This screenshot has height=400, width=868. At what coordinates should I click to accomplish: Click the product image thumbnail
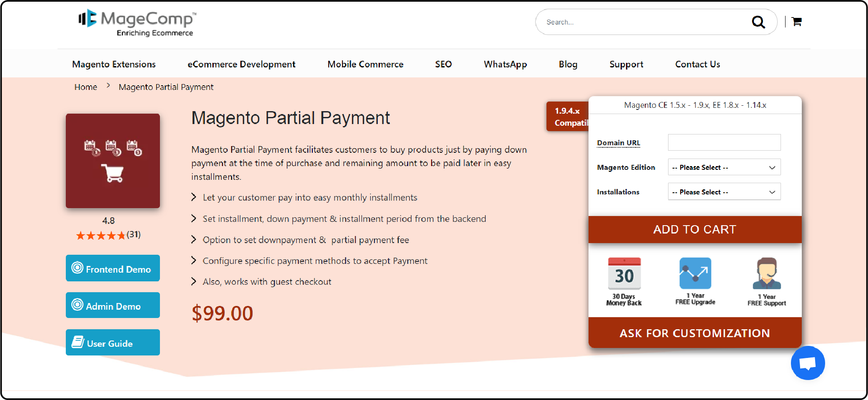pyautogui.click(x=113, y=161)
